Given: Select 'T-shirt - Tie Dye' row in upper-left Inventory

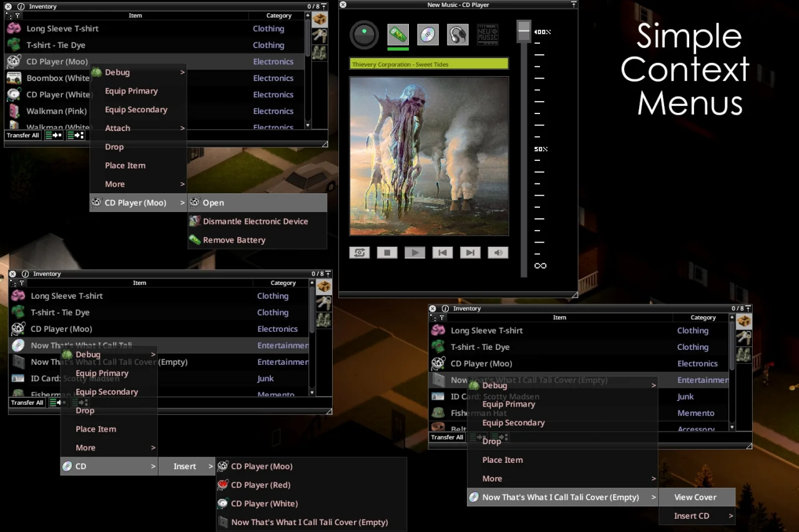Looking at the screenshot, I should (155, 45).
